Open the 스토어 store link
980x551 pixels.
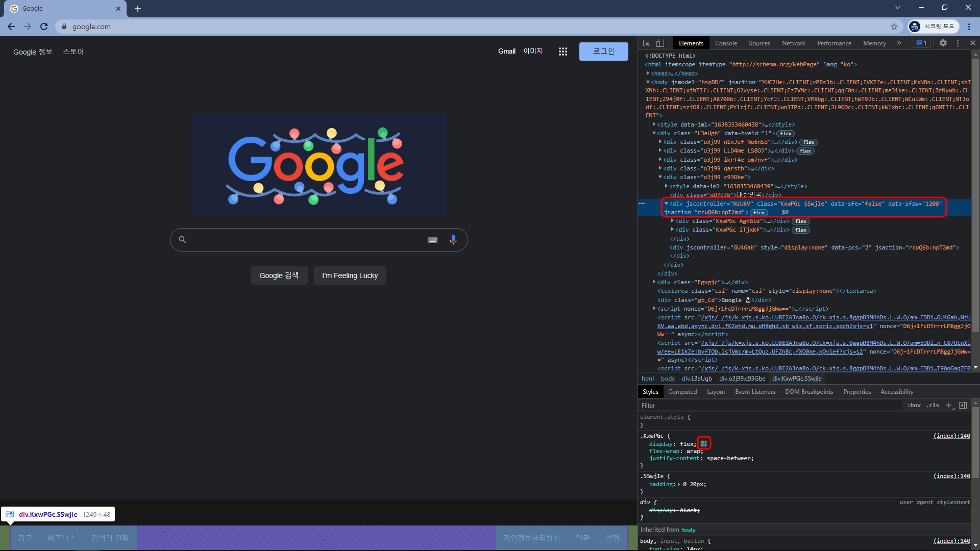[73, 52]
